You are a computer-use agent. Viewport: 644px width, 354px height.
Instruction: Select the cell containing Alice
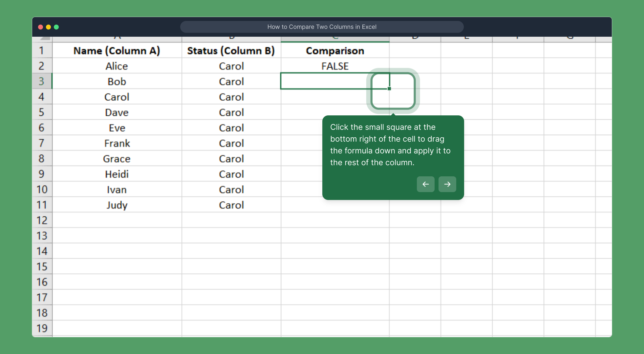[117, 66]
